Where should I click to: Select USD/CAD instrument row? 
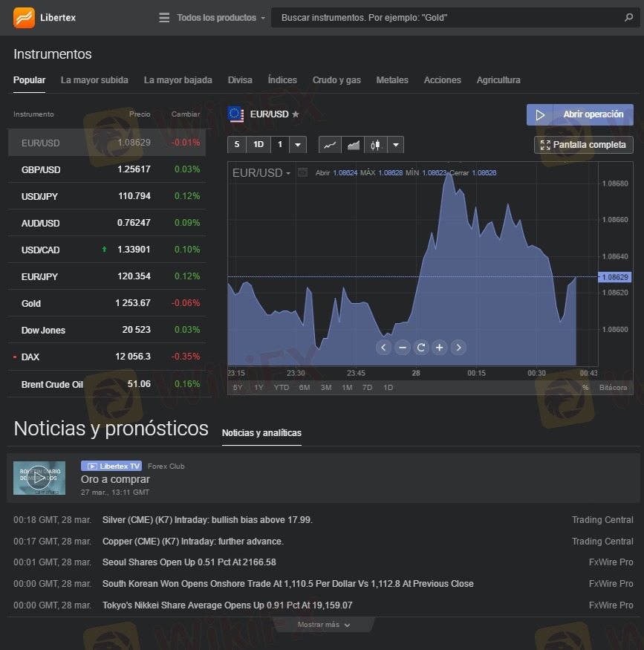(107, 250)
